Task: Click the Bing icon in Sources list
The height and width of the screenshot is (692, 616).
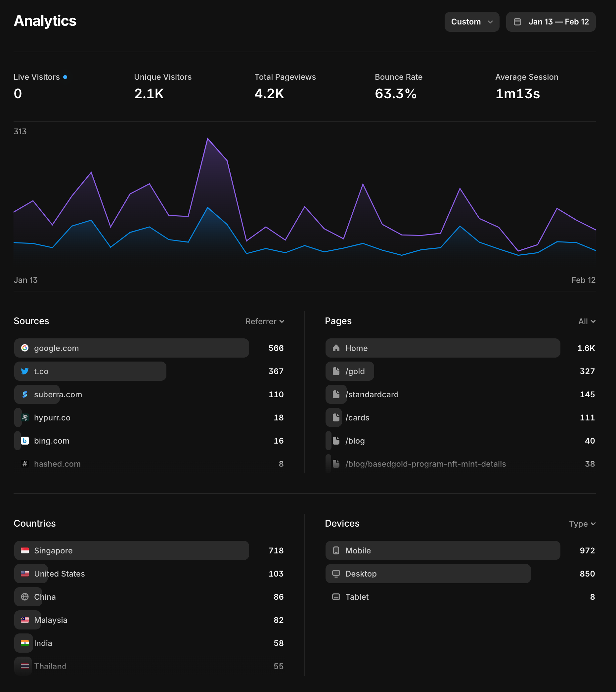Action: coord(25,441)
